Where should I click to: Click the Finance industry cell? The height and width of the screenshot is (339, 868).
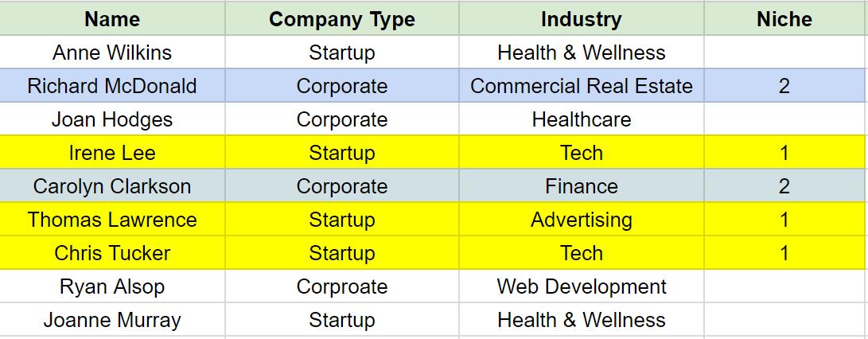(582, 186)
